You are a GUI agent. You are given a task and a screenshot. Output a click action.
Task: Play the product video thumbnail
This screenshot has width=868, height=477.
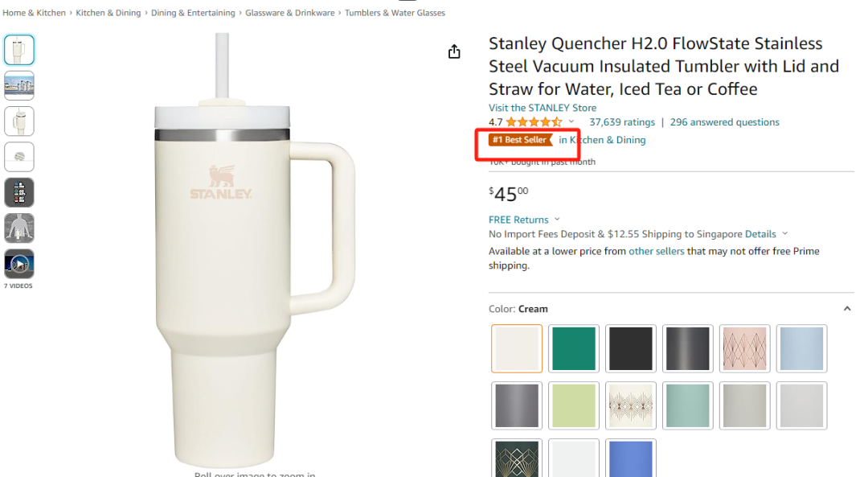(x=19, y=264)
